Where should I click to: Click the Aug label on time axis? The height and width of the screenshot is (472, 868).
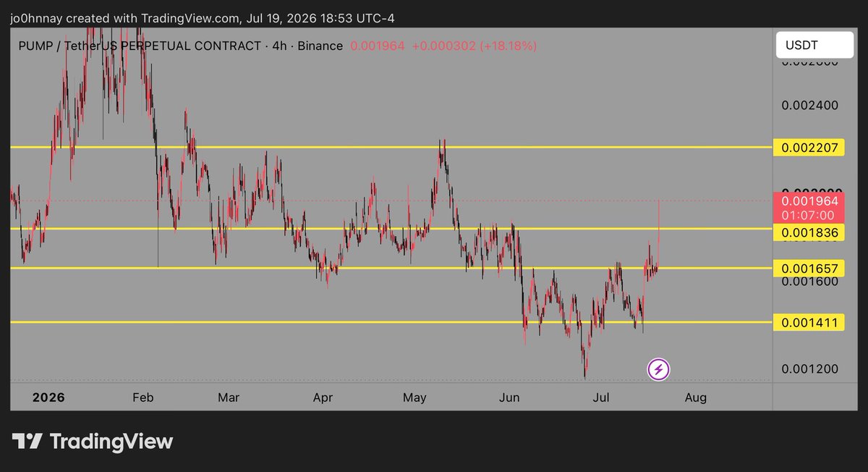[x=696, y=397]
